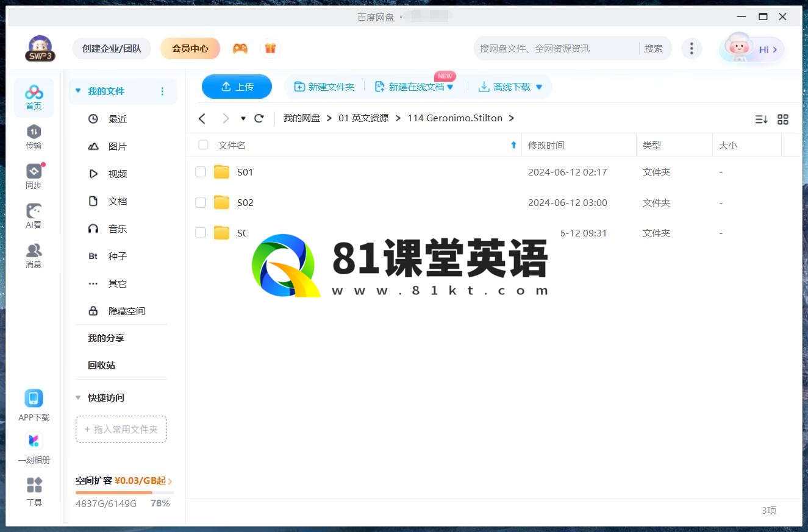808x532 pixels.
Task: Select the S01 folder name text
Action: tap(245, 172)
